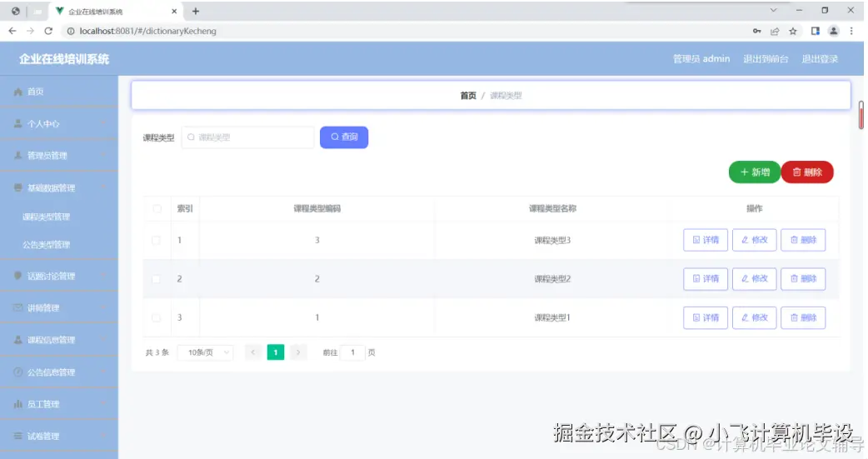Open the tab search chevron in the title bar
868x459 pixels.
click(773, 11)
